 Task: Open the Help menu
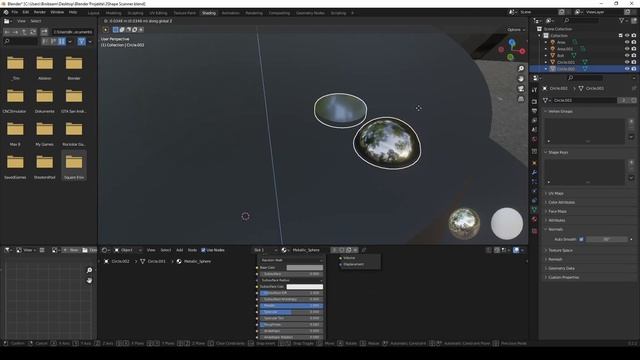73,12
